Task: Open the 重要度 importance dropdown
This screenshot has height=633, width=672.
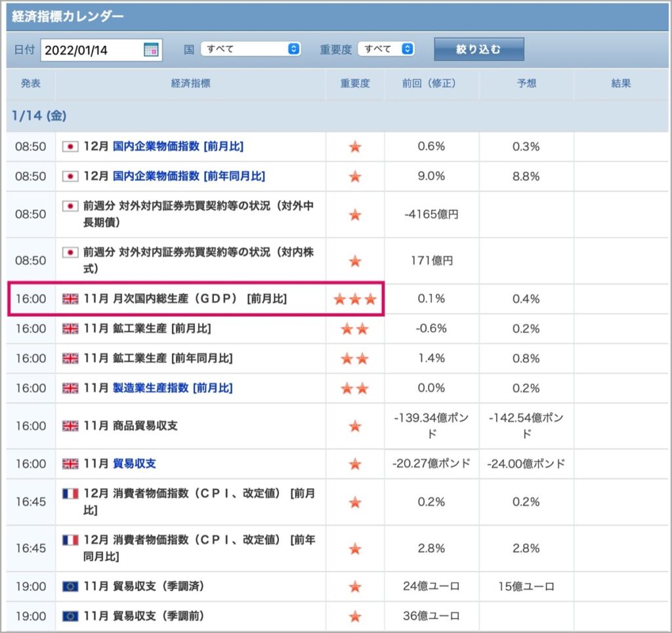Action: tap(386, 49)
